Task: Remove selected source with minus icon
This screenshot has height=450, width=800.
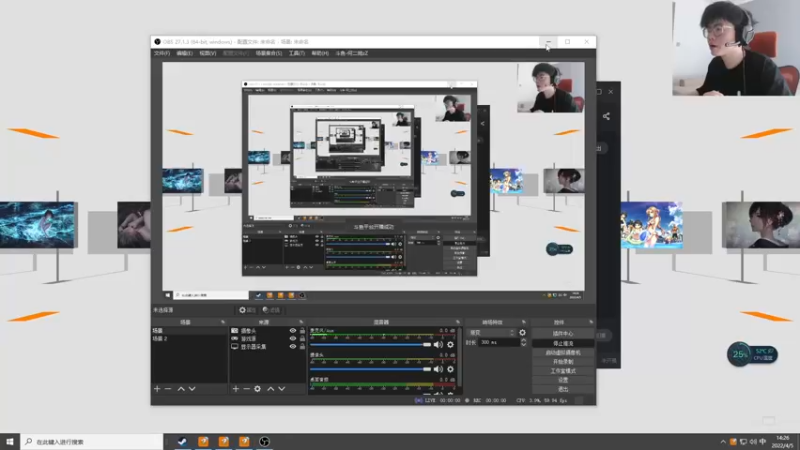Action: [x=246, y=389]
